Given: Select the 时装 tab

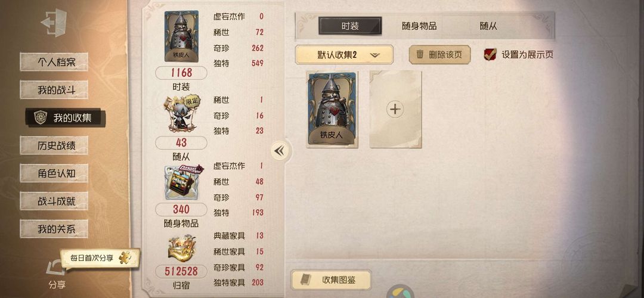Looking at the screenshot, I should pos(351,26).
